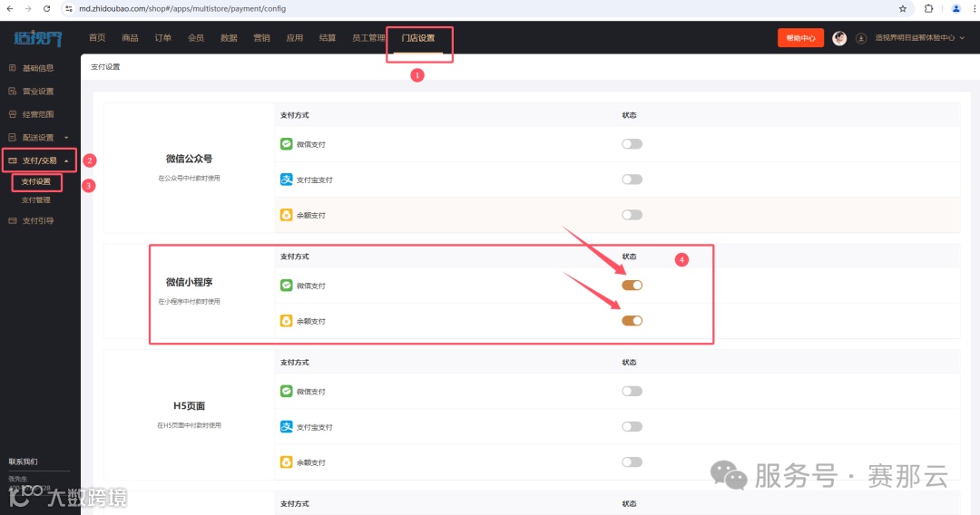Reload the page with the refresh icon

pyautogui.click(x=46, y=9)
